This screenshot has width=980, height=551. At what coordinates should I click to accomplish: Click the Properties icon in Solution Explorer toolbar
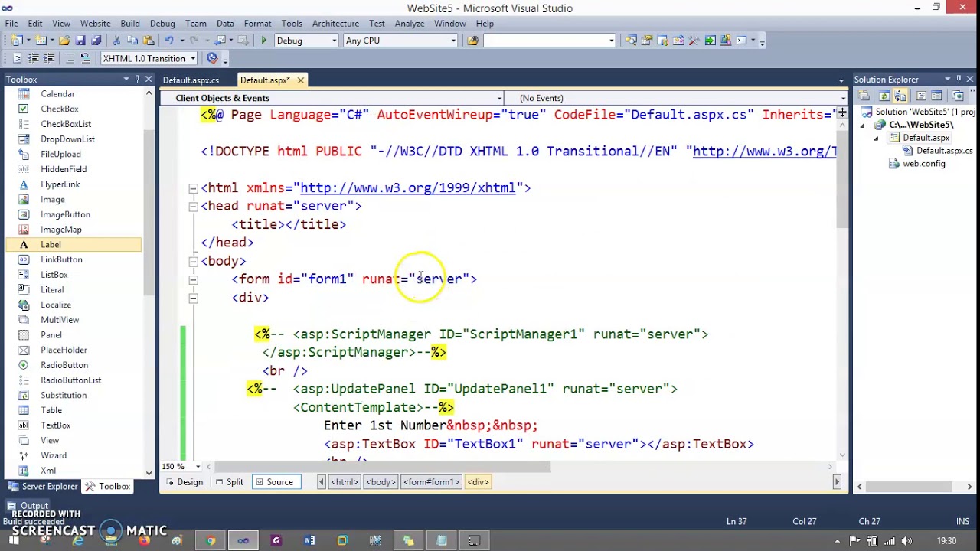click(864, 96)
